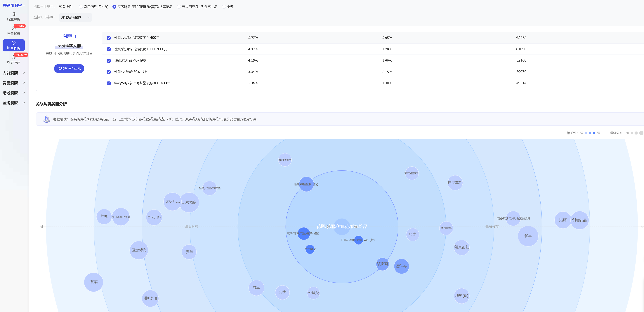Click the 蔬菜 bubble
The image size is (644, 312).
pos(93,282)
